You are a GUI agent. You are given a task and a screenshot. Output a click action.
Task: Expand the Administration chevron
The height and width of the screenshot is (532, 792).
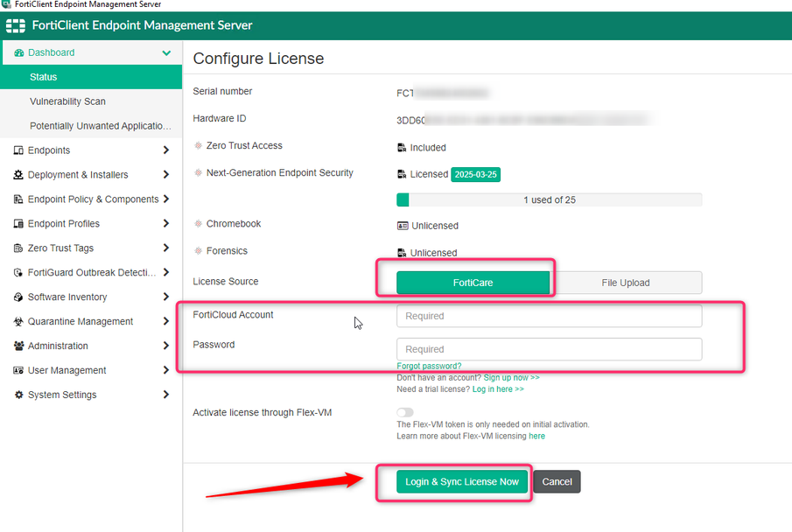(x=166, y=346)
